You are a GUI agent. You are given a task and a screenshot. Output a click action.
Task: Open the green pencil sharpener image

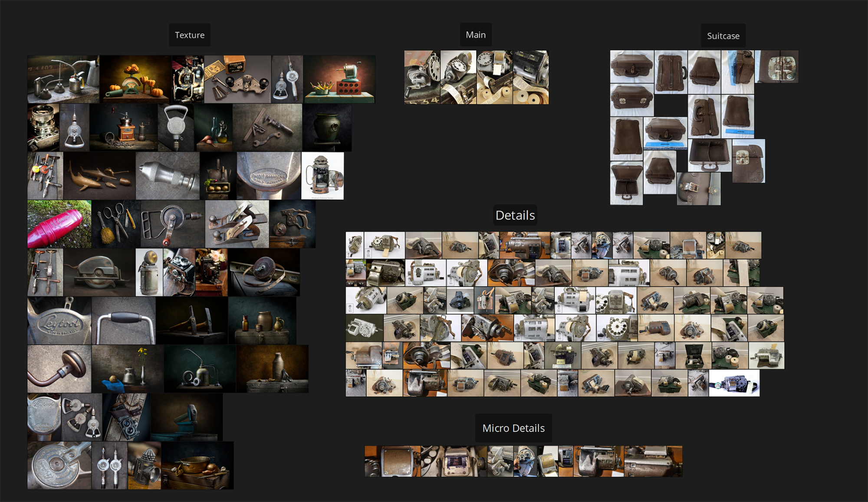pyautogui.click(x=339, y=79)
